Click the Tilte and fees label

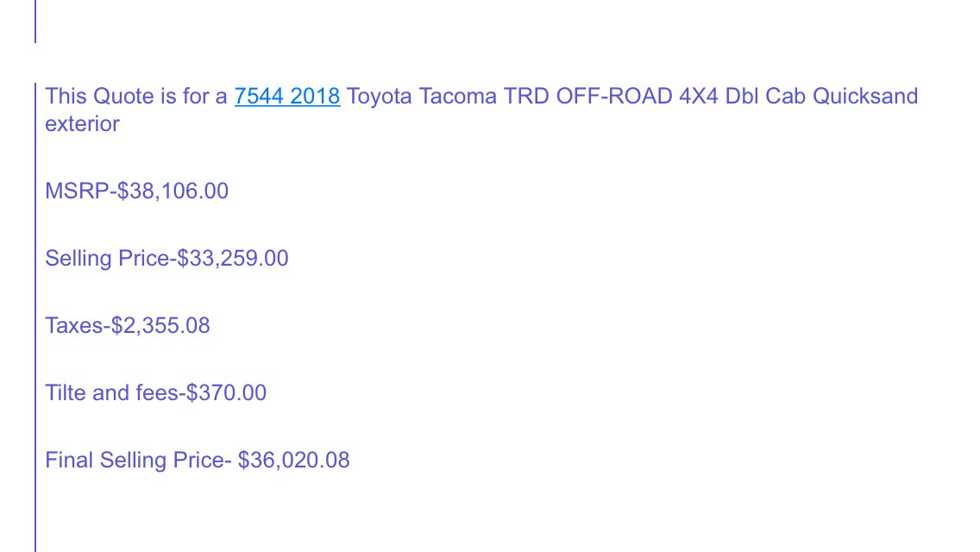click(x=112, y=392)
